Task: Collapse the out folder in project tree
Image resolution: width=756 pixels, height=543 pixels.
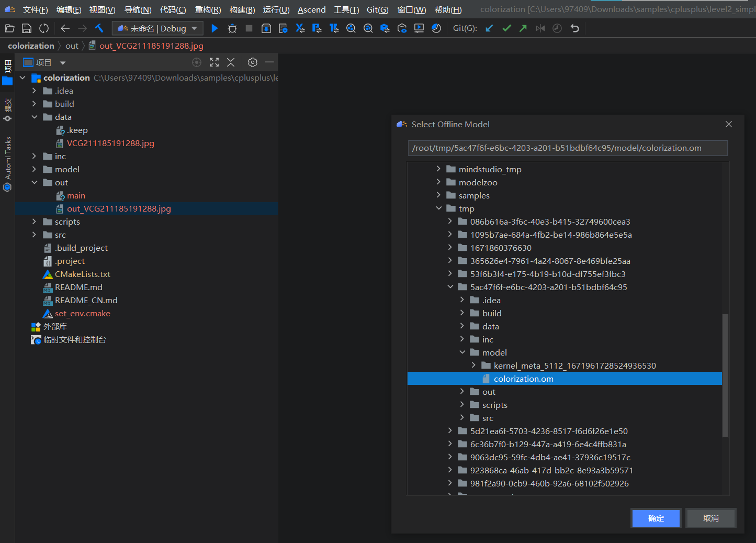Action: point(34,182)
